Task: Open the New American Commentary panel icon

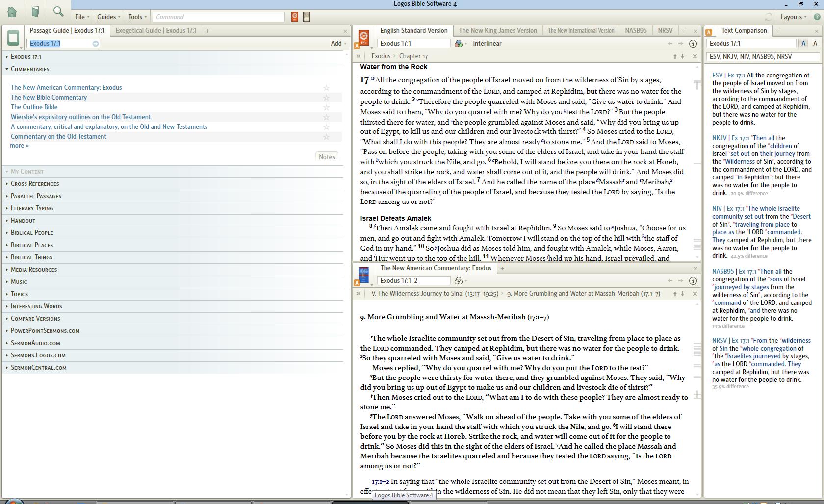Action: point(363,275)
